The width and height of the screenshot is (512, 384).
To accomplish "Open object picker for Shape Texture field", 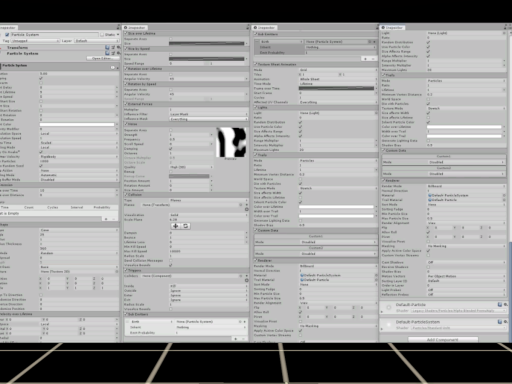I will pyautogui.click(x=117, y=272).
